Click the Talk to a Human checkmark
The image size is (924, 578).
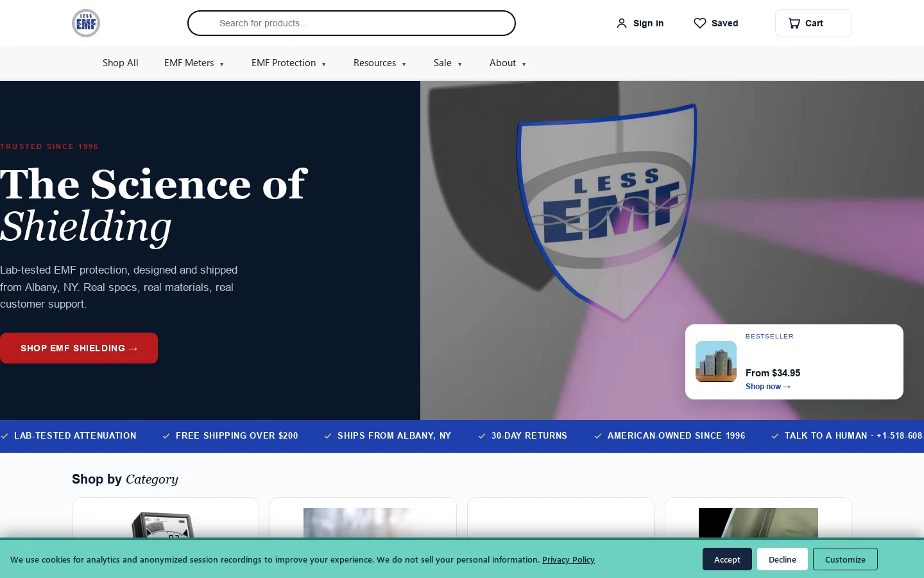point(775,436)
